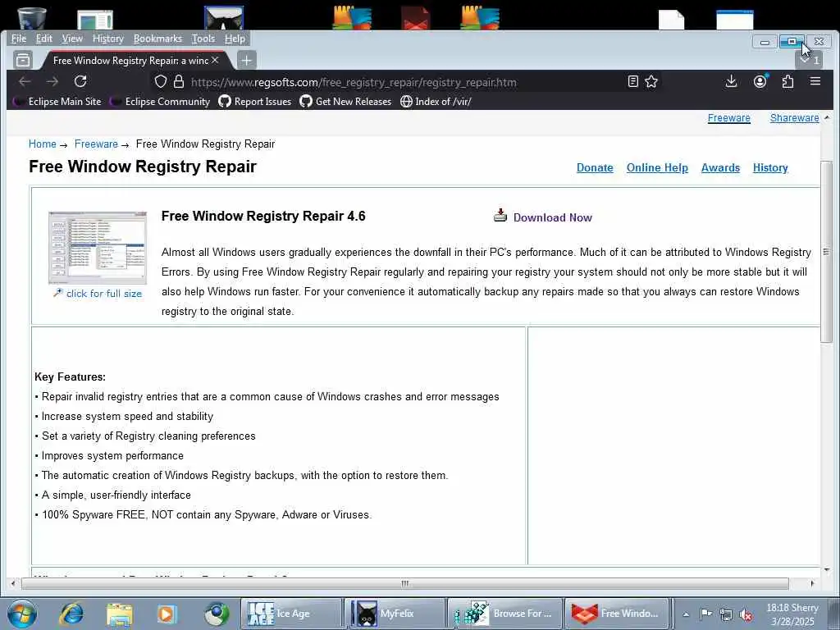The height and width of the screenshot is (630, 840).
Task: Open the hamburger application menu
Action: 815,81
